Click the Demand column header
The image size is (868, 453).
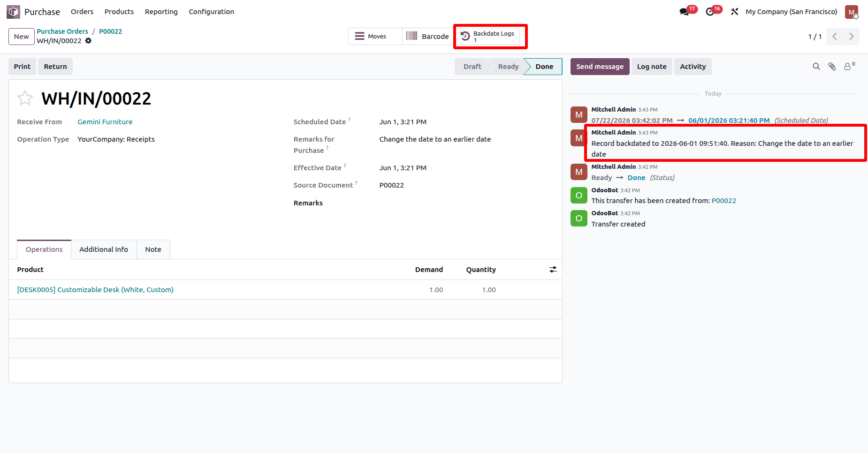point(429,270)
